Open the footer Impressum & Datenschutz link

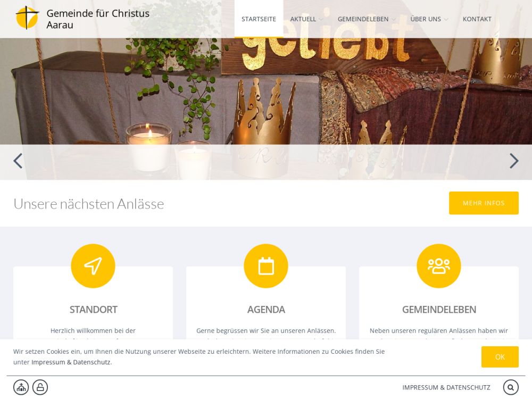(x=446, y=387)
